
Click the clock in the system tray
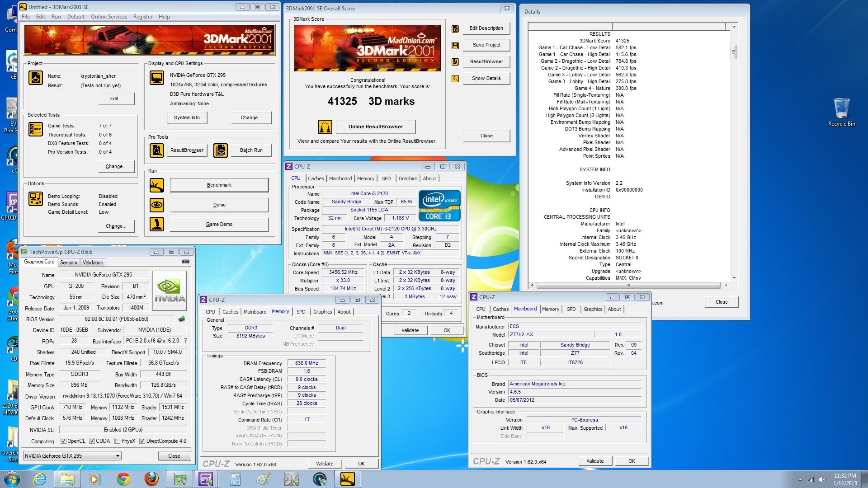(845, 479)
